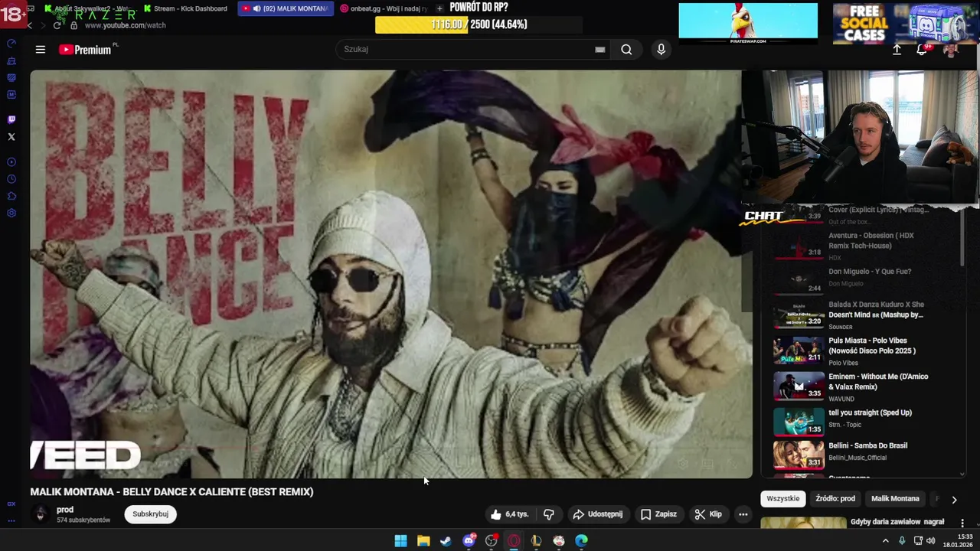The width and height of the screenshot is (980, 551).
Task: Open the history clock icon in sidebar
Action: pos(11,179)
